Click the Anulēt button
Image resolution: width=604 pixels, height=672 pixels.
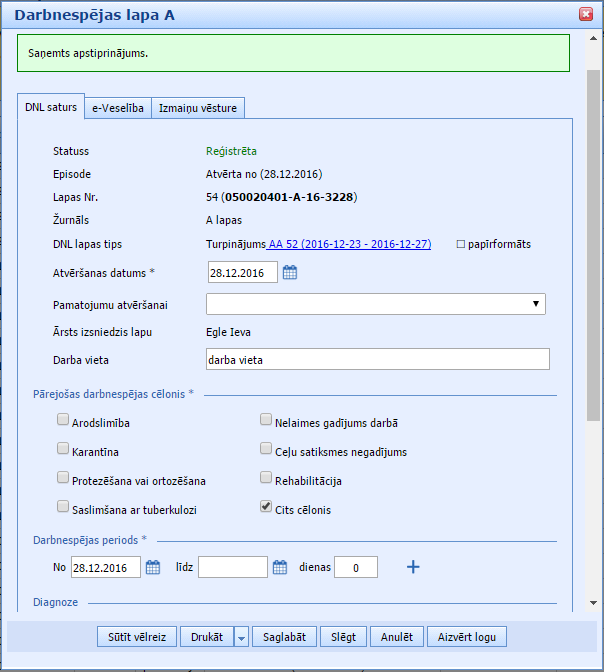[x=397, y=637]
